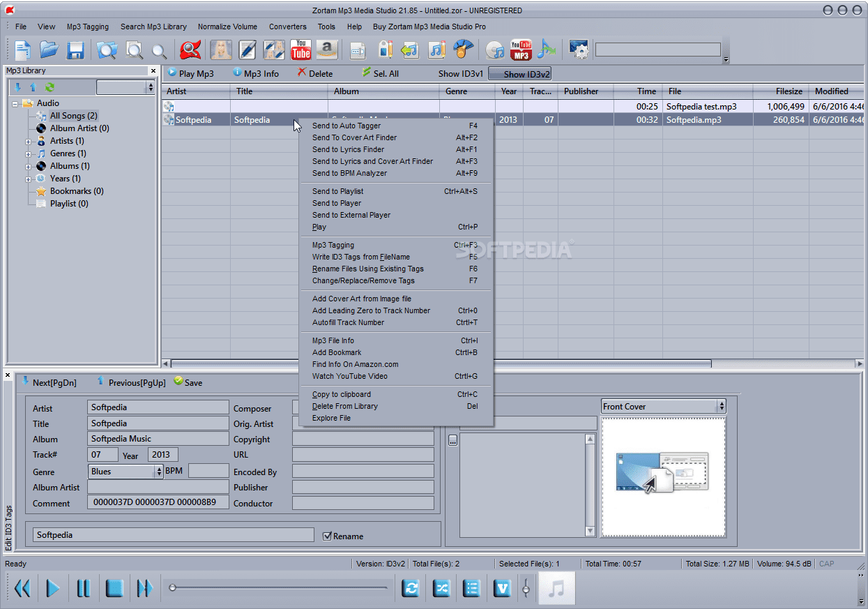
Task: Stop playback with the square Stop button
Action: (114, 588)
